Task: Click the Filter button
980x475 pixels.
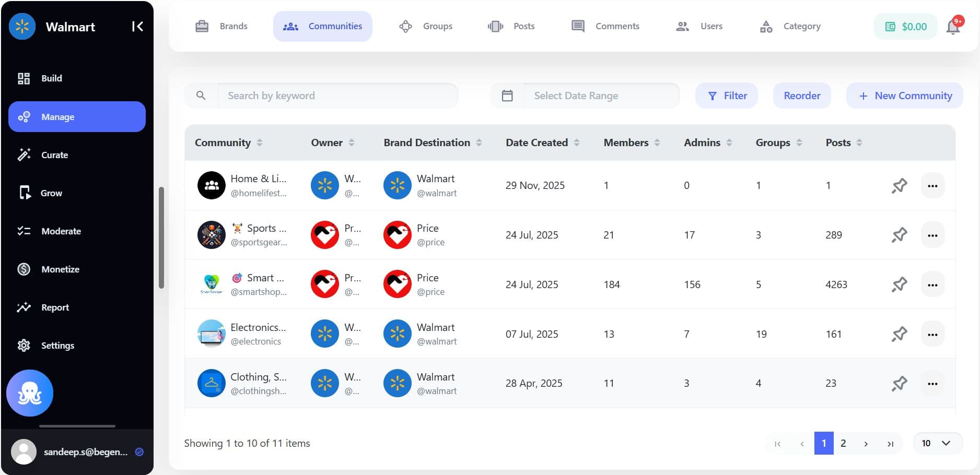Action: [727, 96]
